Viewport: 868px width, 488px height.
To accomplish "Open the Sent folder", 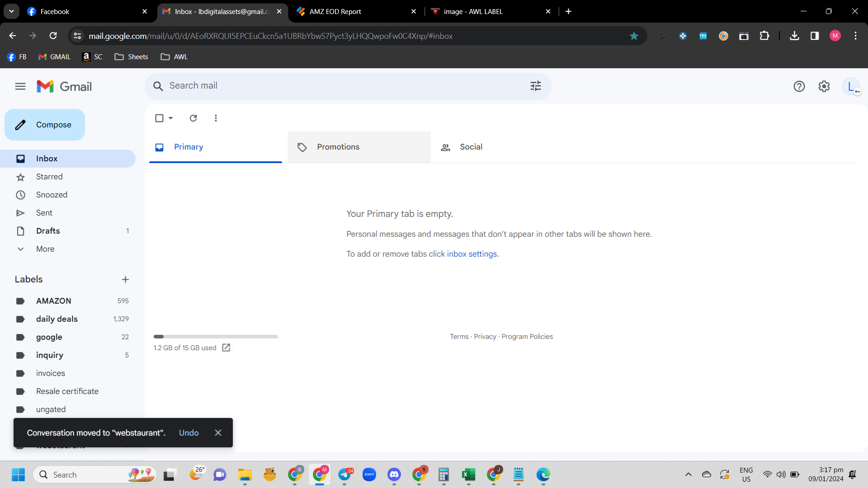I will [68, 213].
